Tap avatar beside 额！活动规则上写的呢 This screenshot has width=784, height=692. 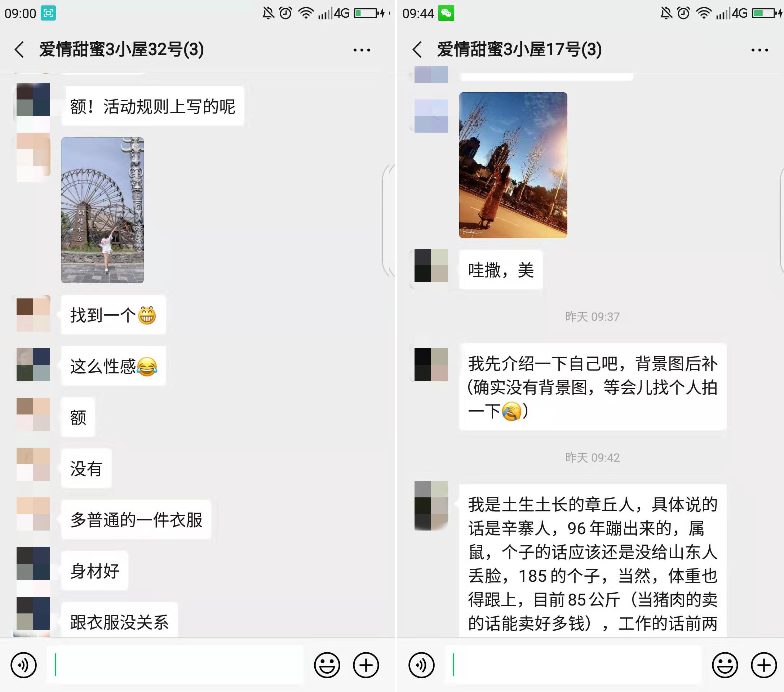point(33,99)
